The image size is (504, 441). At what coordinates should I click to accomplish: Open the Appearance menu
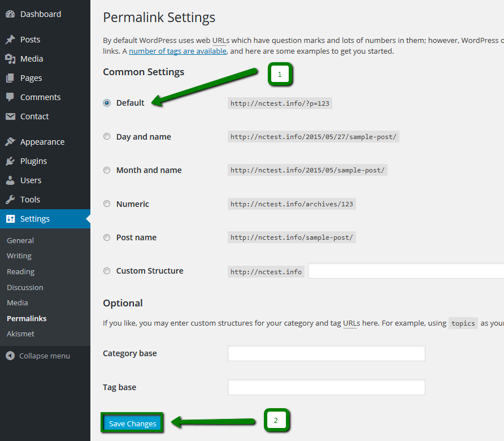[x=42, y=142]
